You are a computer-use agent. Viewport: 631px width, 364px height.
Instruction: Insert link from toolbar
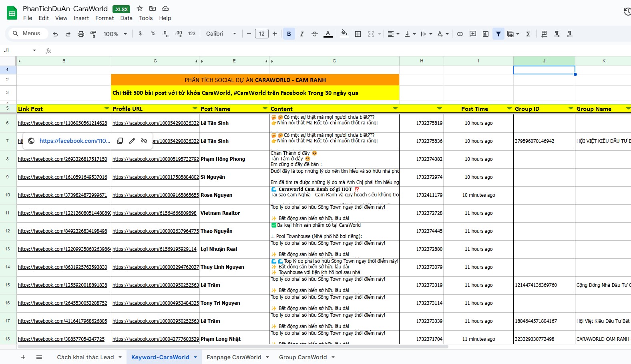pos(460,34)
